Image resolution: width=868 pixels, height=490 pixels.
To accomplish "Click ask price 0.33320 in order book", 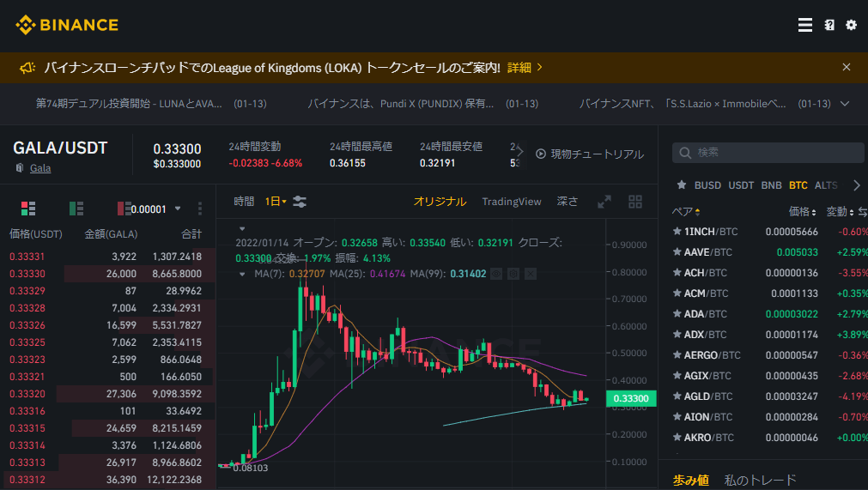I will coord(27,394).
